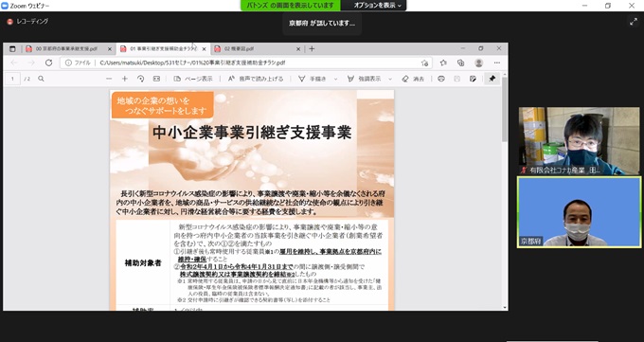This screenshot has height=342, width=644.
Task: Close the 01 事業引継ぎ支援補助金チラシ tab
Action: [x=204, y=49]
